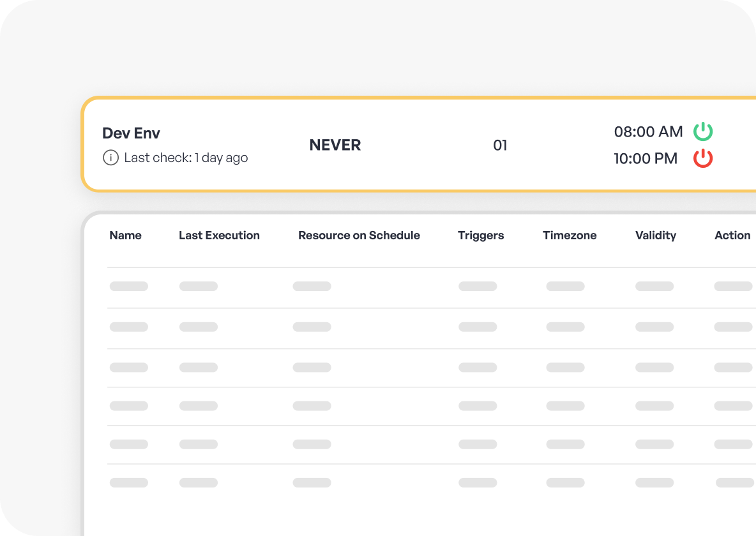Click the Action column header

click(732, 235)
